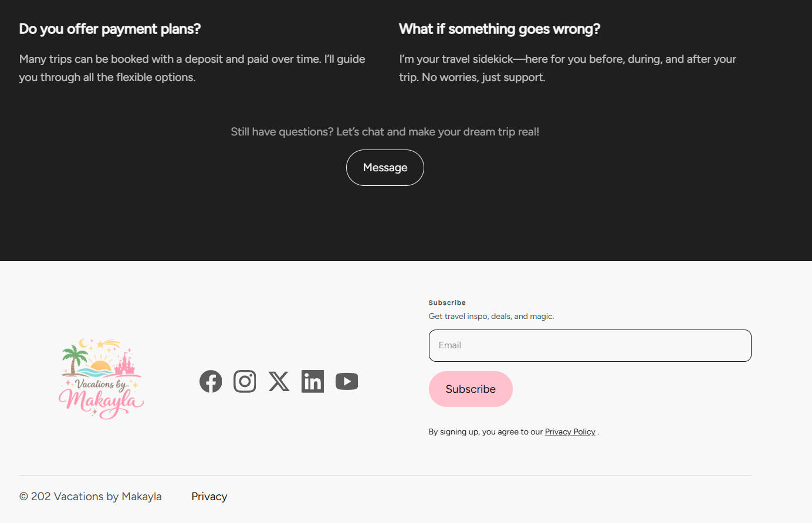Screen dimensions: 812x523
Task: Click "Get travel inspo, deals, and magic" text
Action: (491, 316)
